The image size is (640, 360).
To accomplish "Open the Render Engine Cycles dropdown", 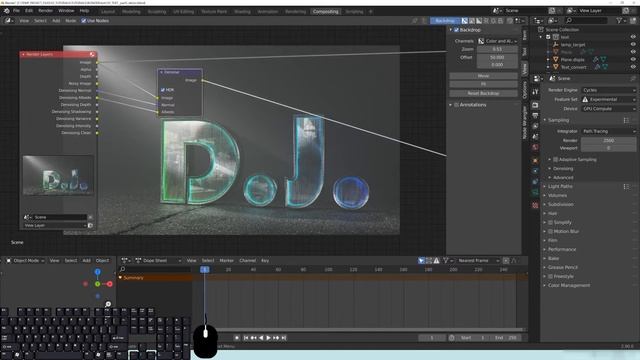I will [609, 90].
